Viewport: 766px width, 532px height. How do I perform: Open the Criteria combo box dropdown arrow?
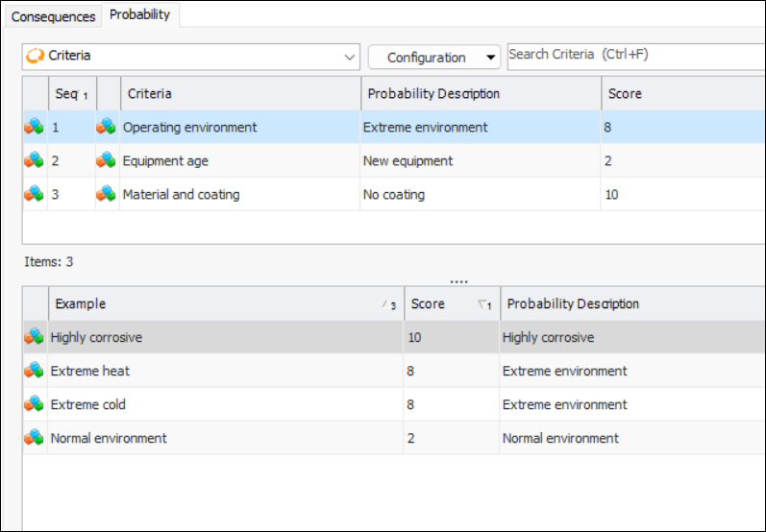(349, 57)
